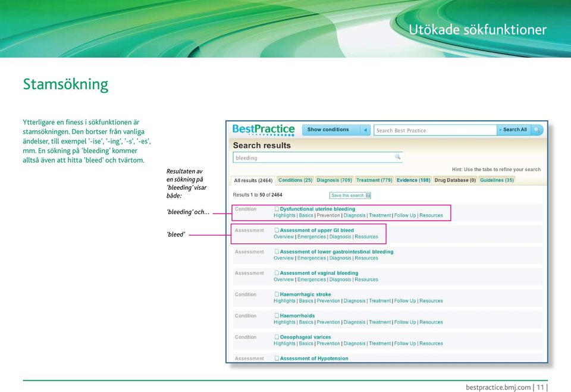571x392 pixels.
Task: Click Diagnosis under Assessment of upper GI bleed
Action: coord(340,236)
